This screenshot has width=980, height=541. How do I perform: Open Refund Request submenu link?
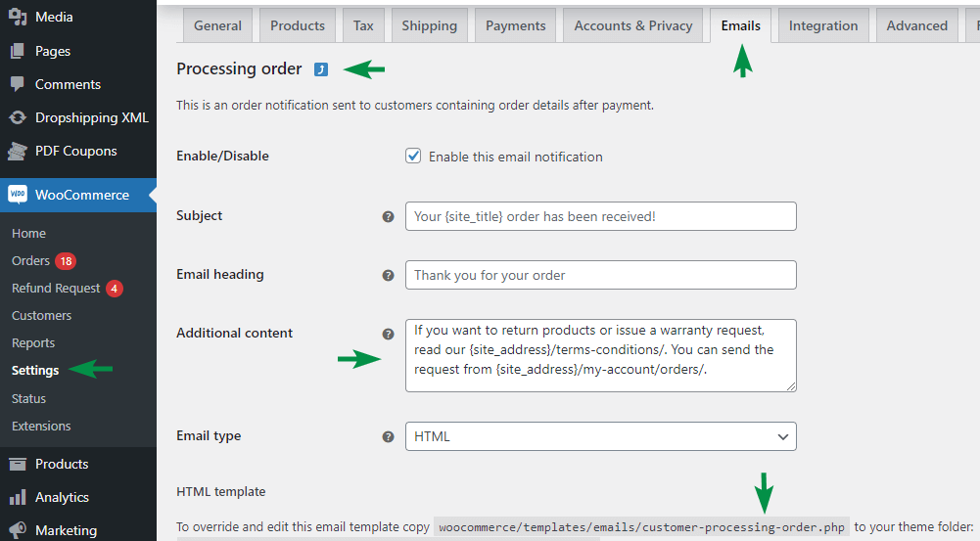tap(56, 288)
